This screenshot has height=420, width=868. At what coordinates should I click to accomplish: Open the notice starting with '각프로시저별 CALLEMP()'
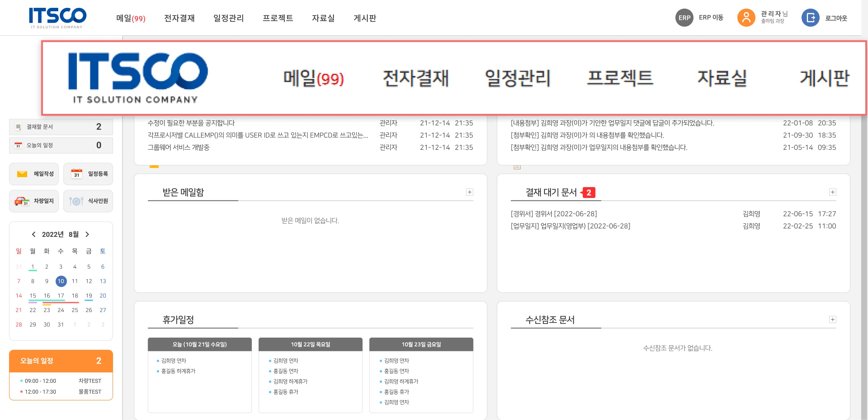(x=258, y=135)
